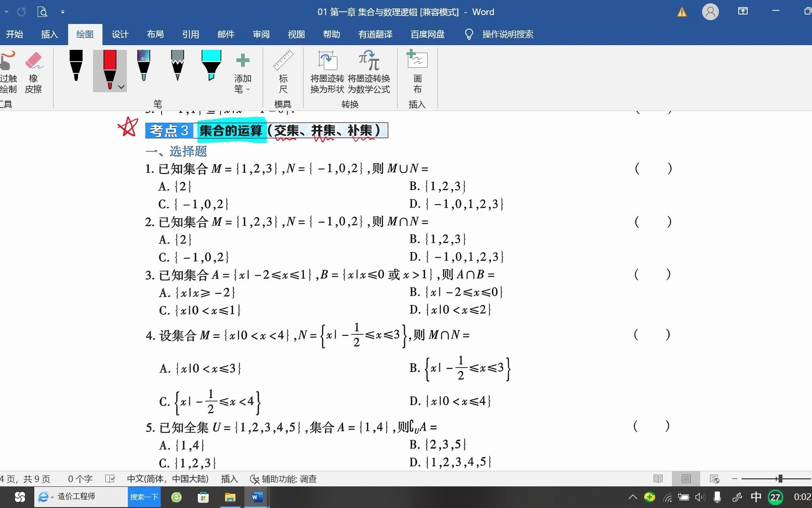The image size is (812, 508).
Task: Open the Baidu Netdisk (百度网盘) tab
Action: tap(427, 34)
